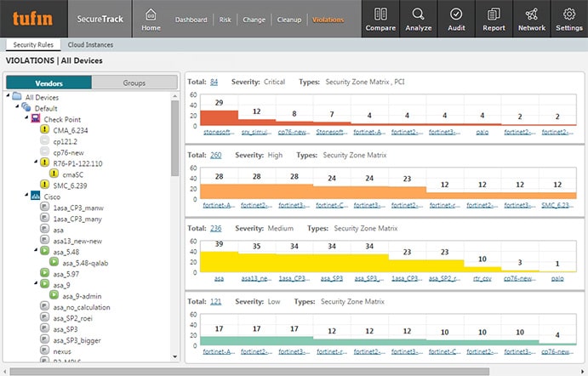Click the tree scrollbar down arrow
588x376 pixels.
pyautogui.click(x=174, y=356)
